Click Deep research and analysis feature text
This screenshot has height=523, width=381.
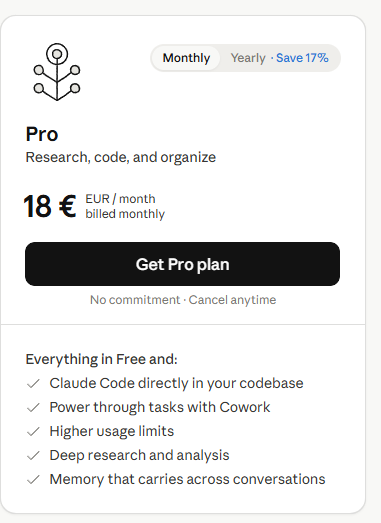pos(139,455)
